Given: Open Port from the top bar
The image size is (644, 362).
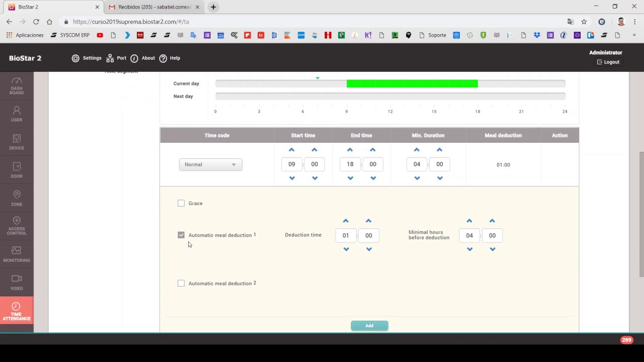Looking at the screenshot, I should 116,58.
